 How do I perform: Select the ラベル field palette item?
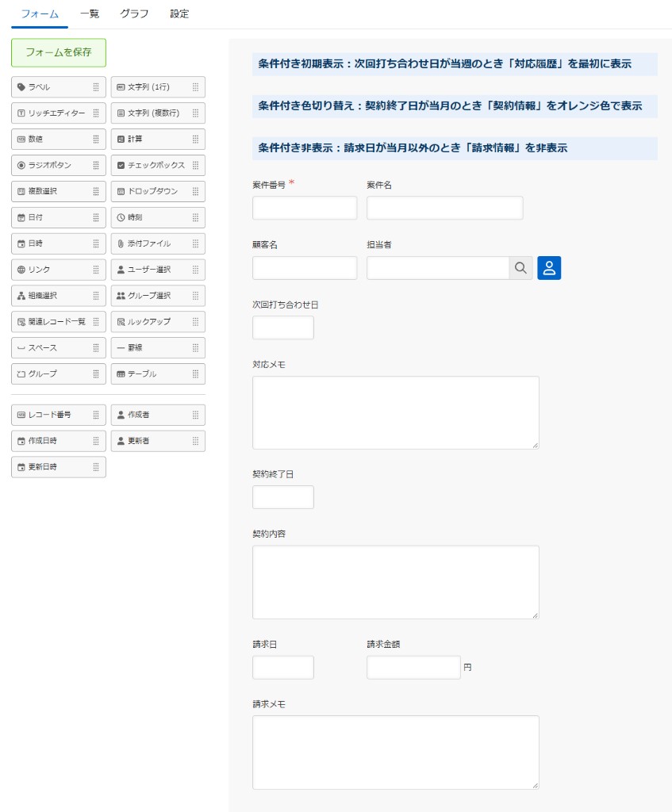coord(59,87)
